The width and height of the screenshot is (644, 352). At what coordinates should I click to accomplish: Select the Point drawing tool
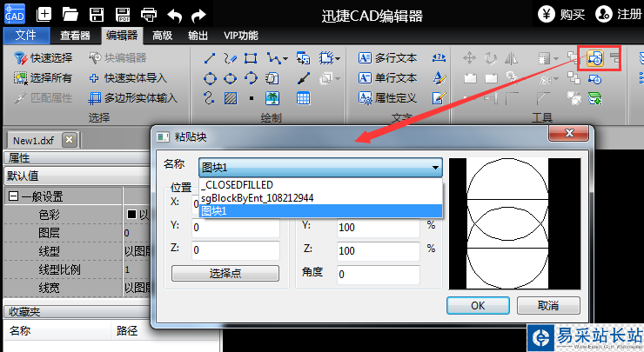(252, 98)
